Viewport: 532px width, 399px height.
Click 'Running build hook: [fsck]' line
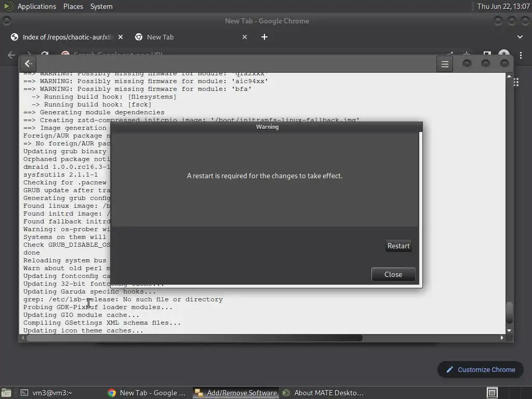(x=91, y=104)
